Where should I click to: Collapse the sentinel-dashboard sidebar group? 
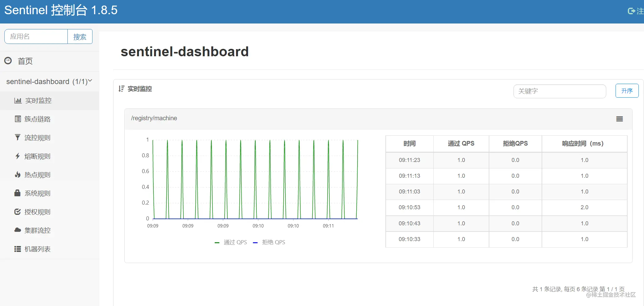point(90,81)
